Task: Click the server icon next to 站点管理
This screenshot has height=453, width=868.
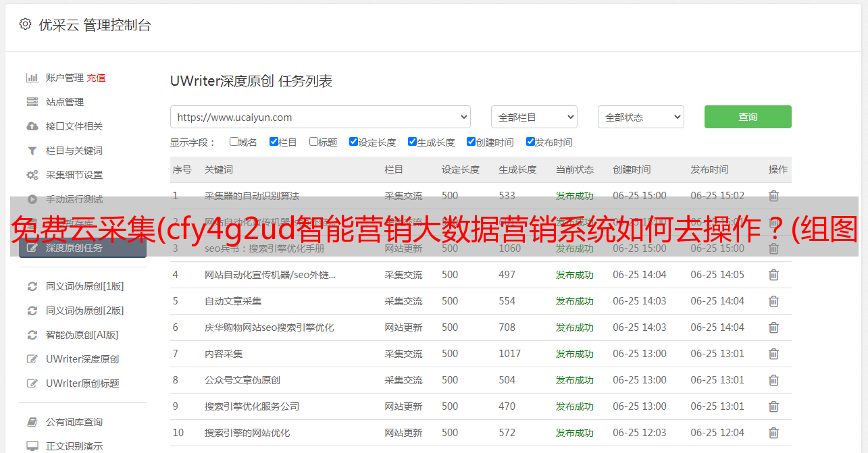Action: pos(32,102)
